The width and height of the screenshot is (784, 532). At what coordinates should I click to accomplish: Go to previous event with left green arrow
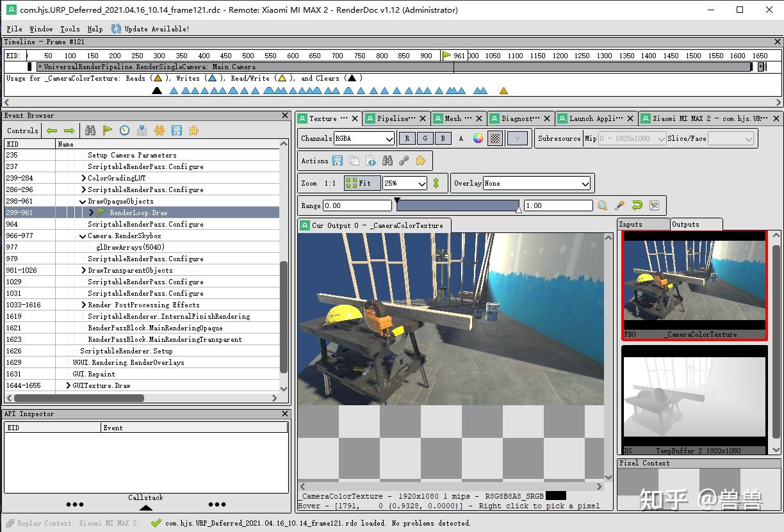click(52, 131)
